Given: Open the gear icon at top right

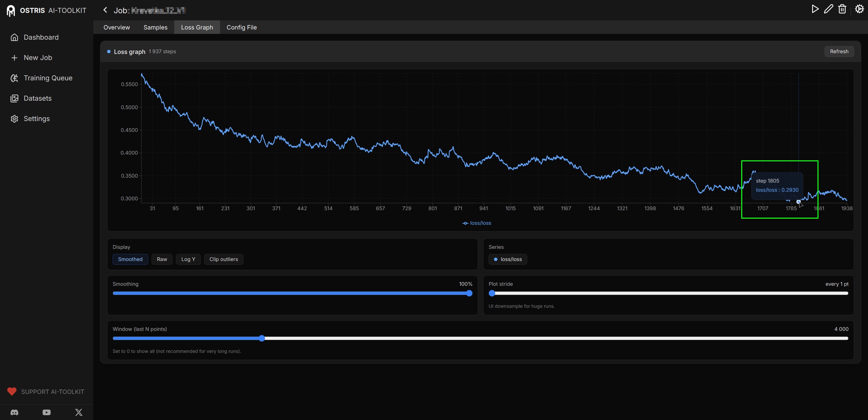Looking at the screenshot, I should [x=859, y=9].
